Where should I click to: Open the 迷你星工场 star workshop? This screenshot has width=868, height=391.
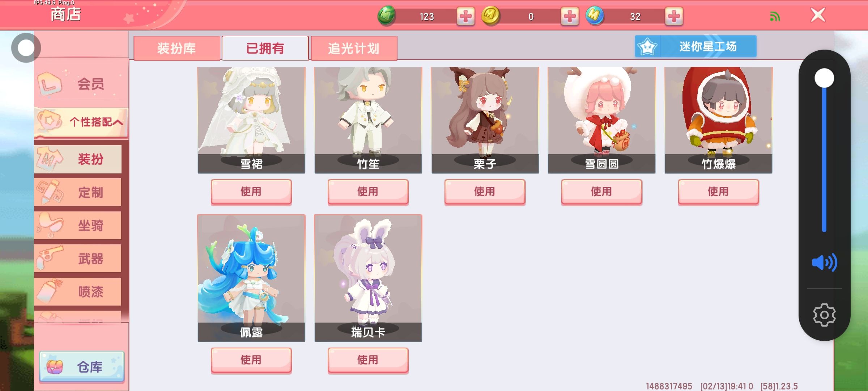(x=695, y=46)
